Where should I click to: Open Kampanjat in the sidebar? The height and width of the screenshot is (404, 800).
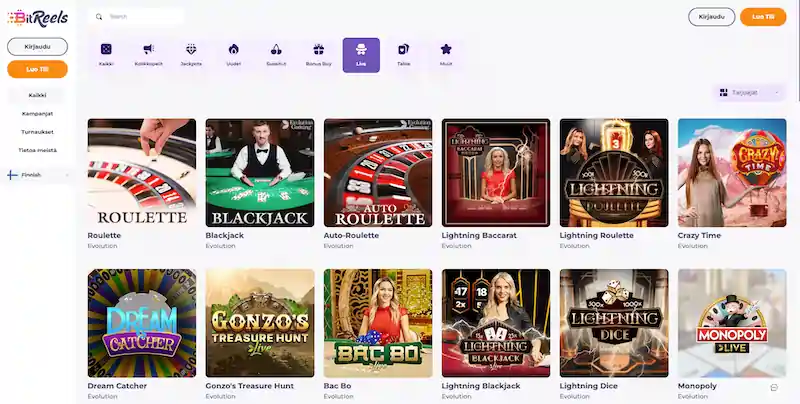coord(37,113)
